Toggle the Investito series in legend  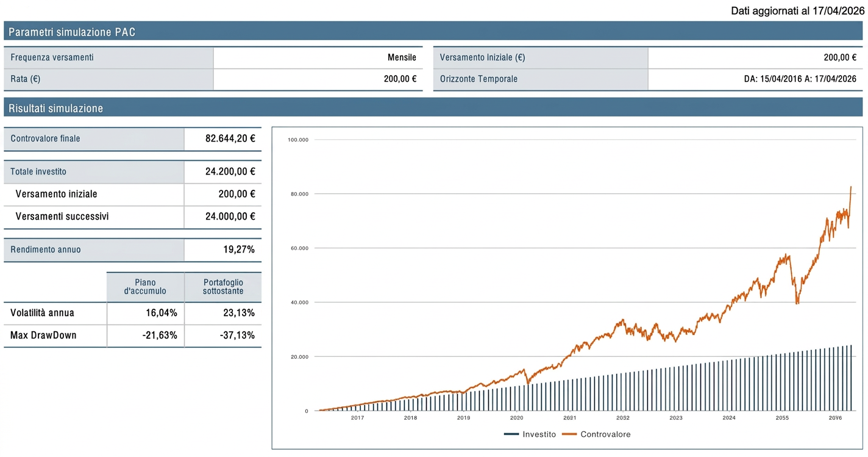(x=539, y=434)
